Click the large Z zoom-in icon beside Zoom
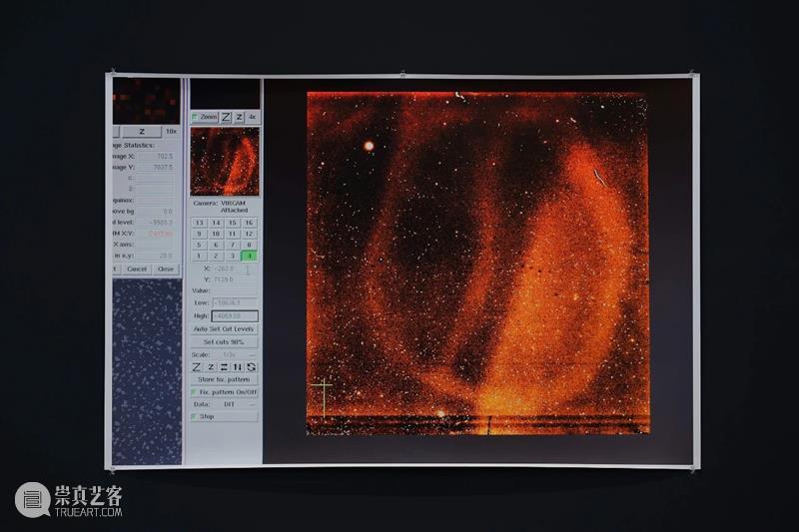This screenshot has height=532, width=799. pyautogui.click(x=226, y=117)
